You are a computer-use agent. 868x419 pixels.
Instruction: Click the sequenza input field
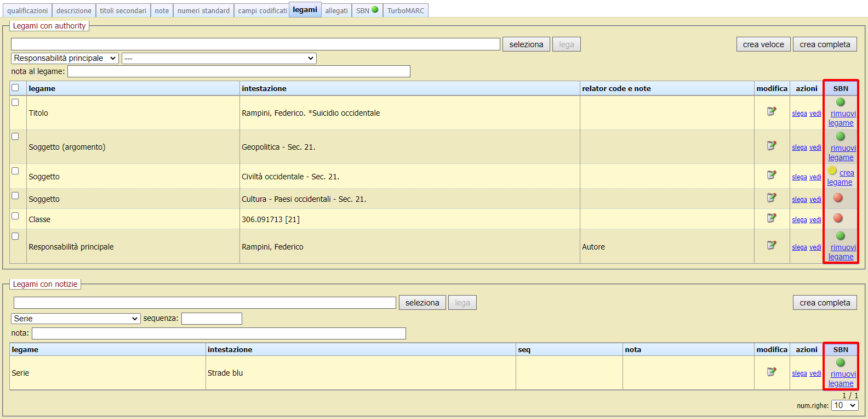tap(212, 319)
